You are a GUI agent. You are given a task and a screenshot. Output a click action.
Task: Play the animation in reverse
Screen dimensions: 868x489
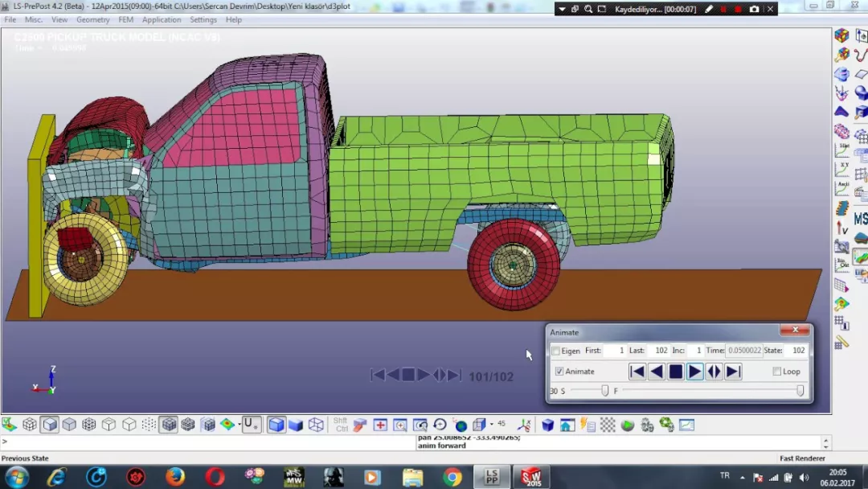click(657, 372)
